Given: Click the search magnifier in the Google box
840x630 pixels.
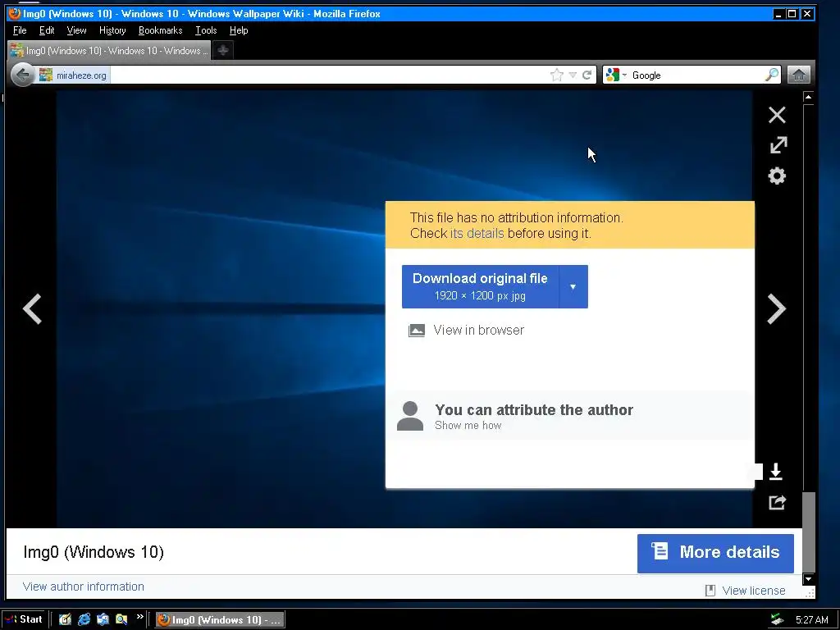Looking at the screenshot, I should coord(771,75).
